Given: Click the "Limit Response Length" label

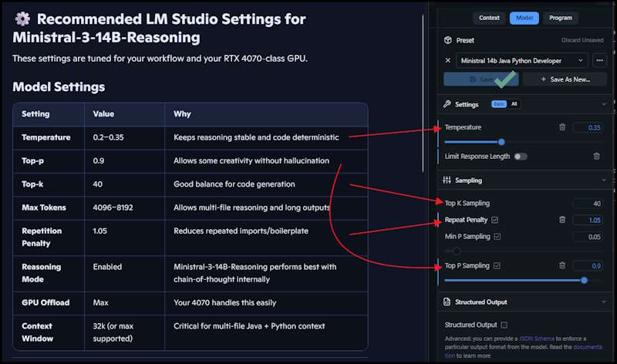Looking at the screenshot, I should point(477,157).
